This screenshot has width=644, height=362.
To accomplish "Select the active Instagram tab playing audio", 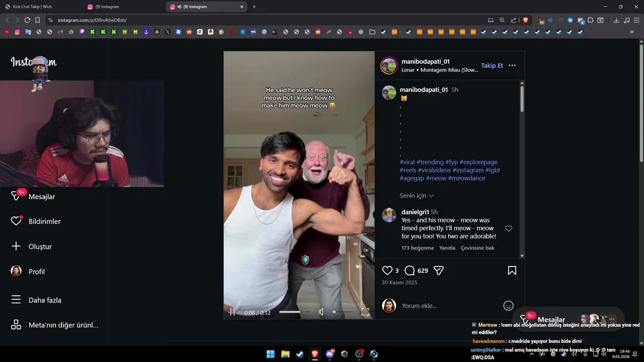I will [x=206, y=7].
